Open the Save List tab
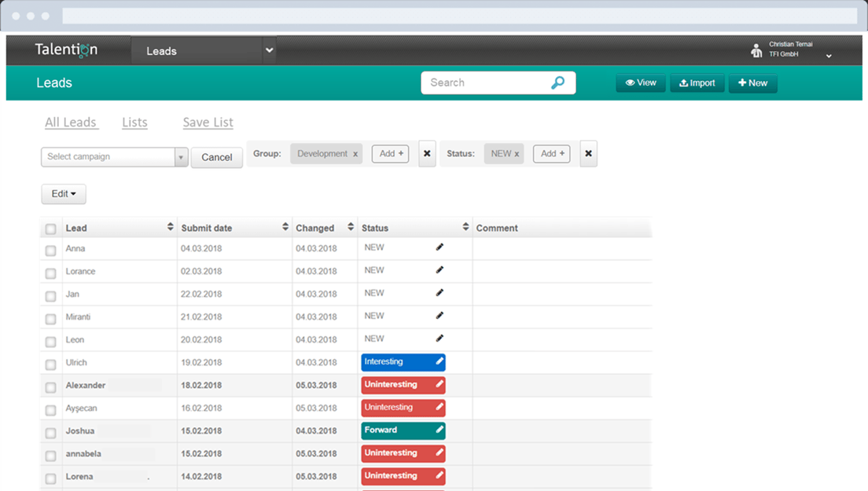868x491 pixels. point(208,123)
